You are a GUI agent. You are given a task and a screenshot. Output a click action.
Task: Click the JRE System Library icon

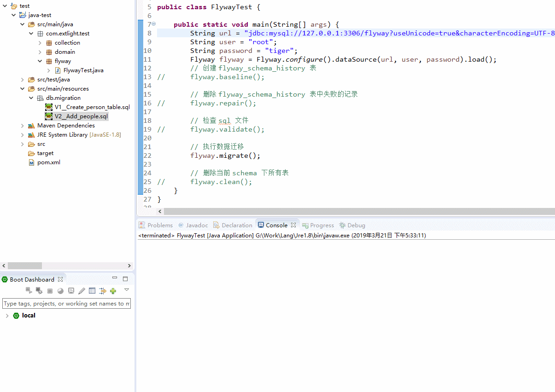31,134
